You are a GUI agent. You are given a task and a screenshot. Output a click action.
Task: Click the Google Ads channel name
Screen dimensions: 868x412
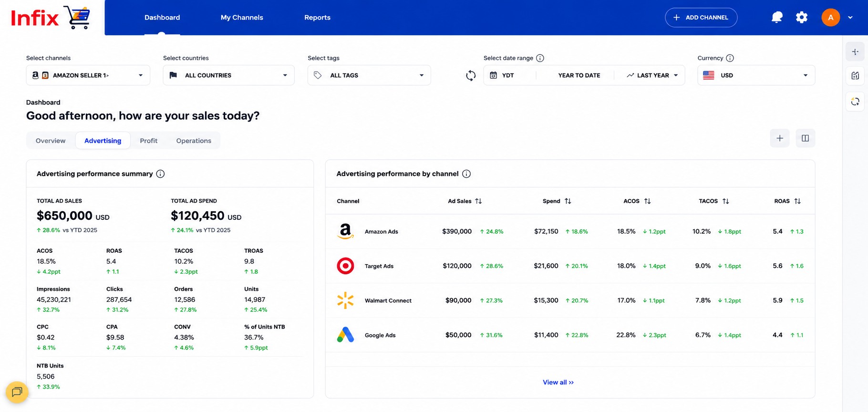(x=380, y=335)
